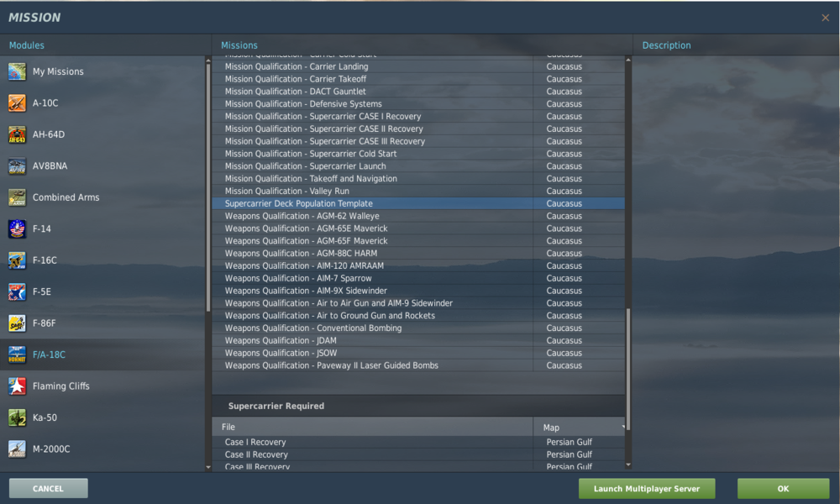Image resolution: width=840 pixels, height=504 pixels.
Task: Open the Flaming Cliffs module icon
Action: click(17, 386)
